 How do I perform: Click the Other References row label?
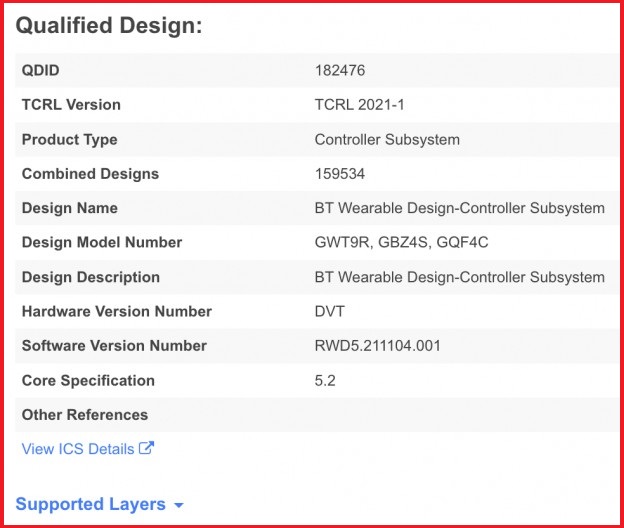[85, 414]
